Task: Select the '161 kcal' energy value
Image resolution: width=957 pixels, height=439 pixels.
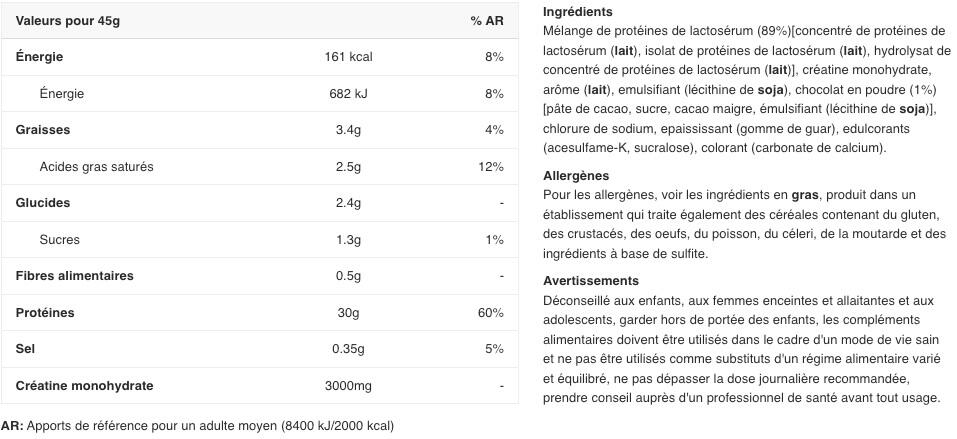Action: click(348, 57)
